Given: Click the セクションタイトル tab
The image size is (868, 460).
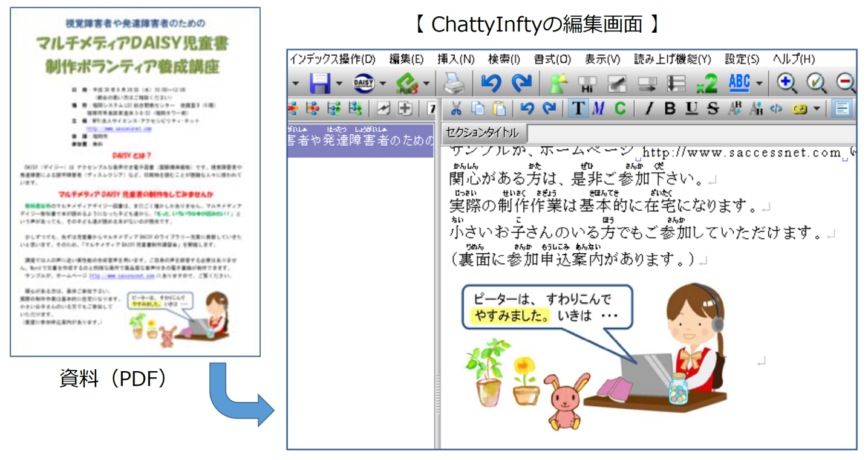Looking at the screenshot, I should tap(482, 133).
